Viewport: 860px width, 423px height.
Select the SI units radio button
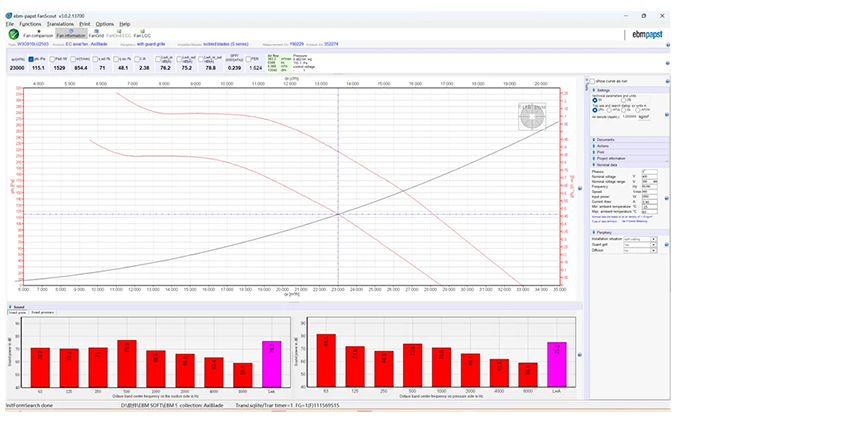[595, 100]
